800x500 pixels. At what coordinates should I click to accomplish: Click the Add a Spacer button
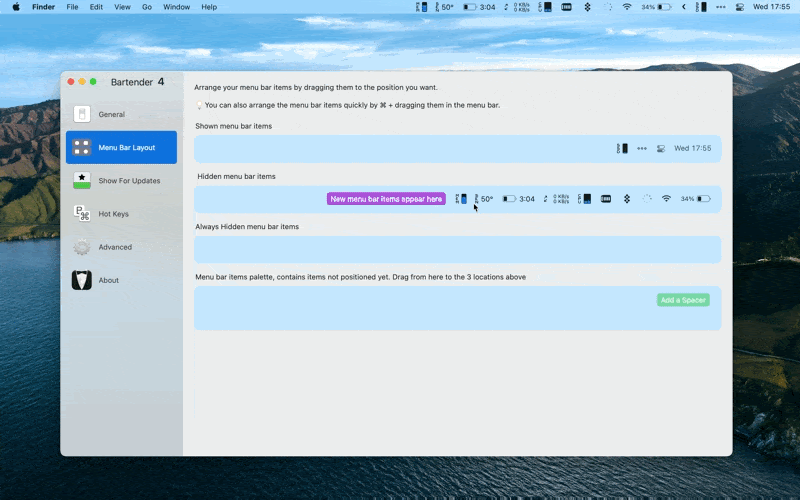(683, 300)
